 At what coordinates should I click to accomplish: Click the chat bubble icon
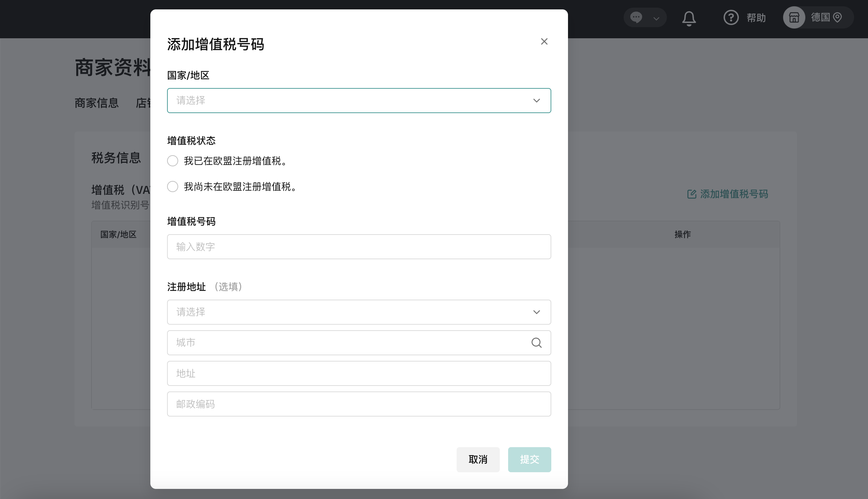coord(636,17)
